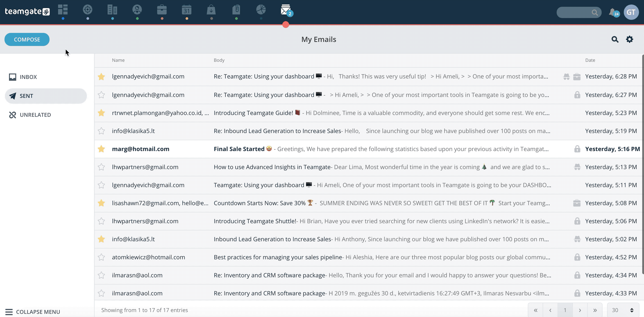Star the Introducing Teamgate Shuttle email
This screenshot has width=644, height=317.
click(101, 221)
